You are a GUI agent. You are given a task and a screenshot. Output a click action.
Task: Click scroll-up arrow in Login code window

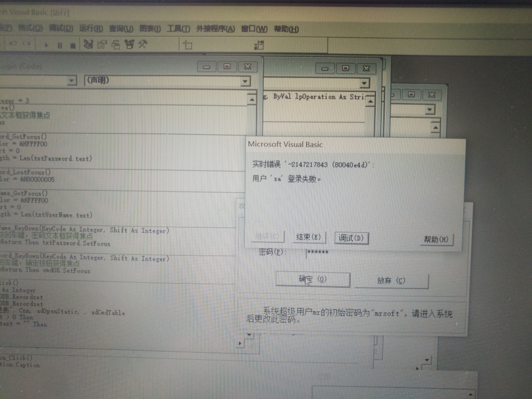[x=252, y=100]
